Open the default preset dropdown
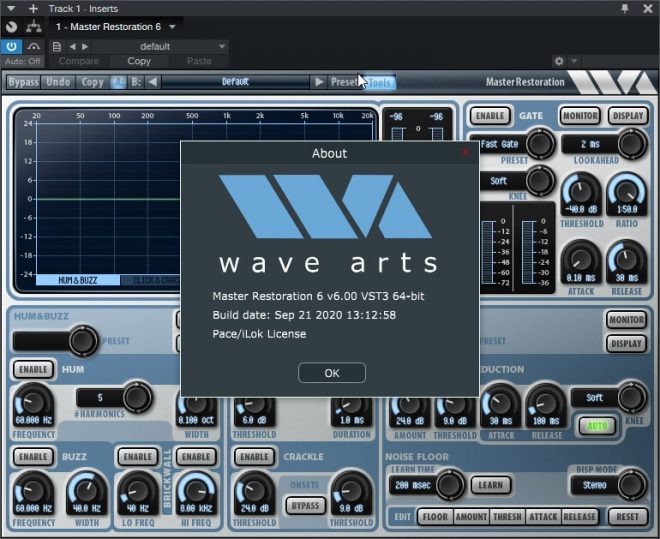The width and height of the screenshot is (660, 539). pos(161,47)
